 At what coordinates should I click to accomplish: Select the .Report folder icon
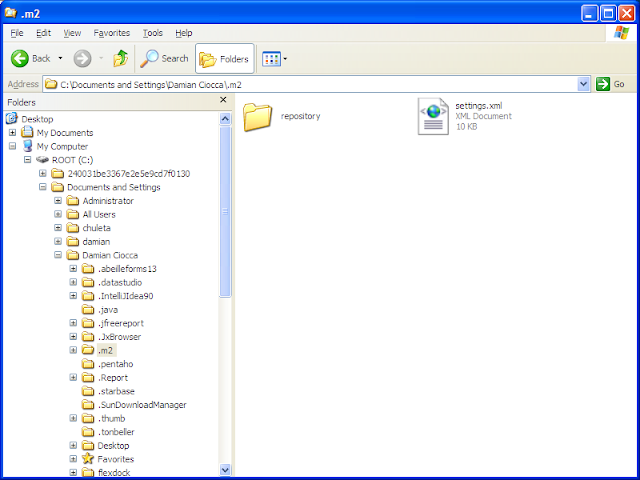[88, 378]
